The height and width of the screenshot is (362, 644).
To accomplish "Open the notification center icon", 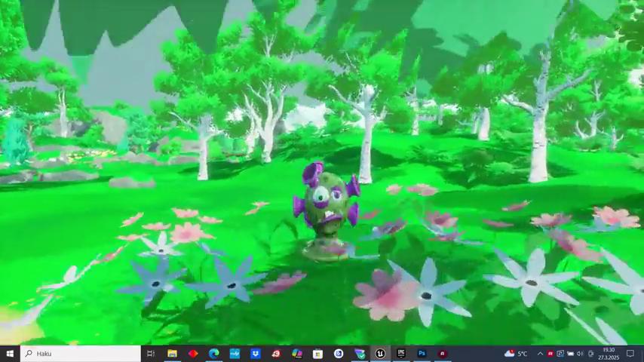I will click(x=630, y=354).
